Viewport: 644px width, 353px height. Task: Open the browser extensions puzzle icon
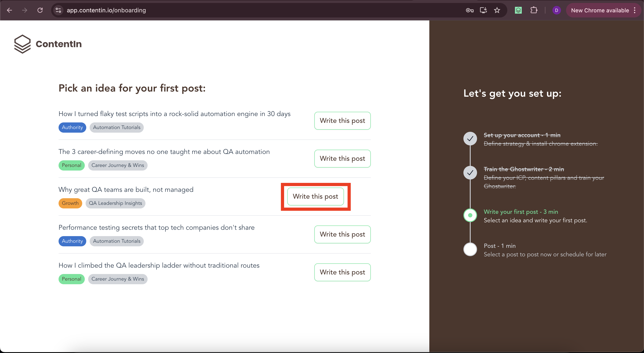click(x=534, y=10)
